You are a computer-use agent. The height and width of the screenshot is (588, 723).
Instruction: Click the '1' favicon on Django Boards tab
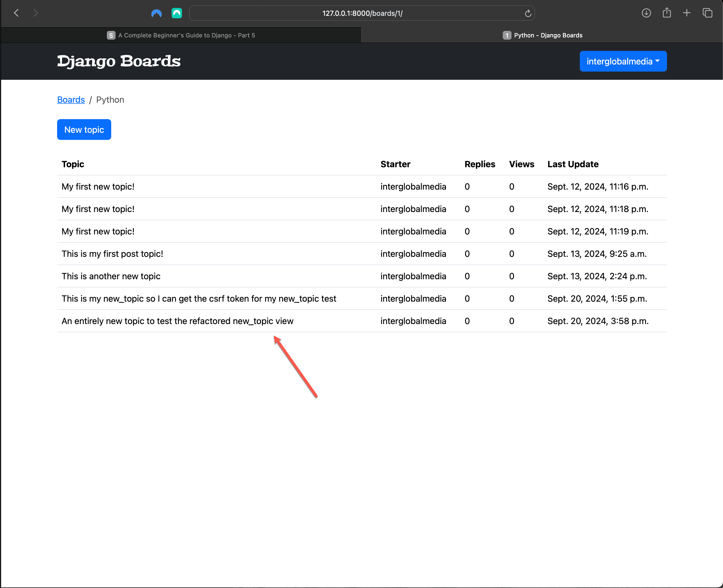point(507,35)
